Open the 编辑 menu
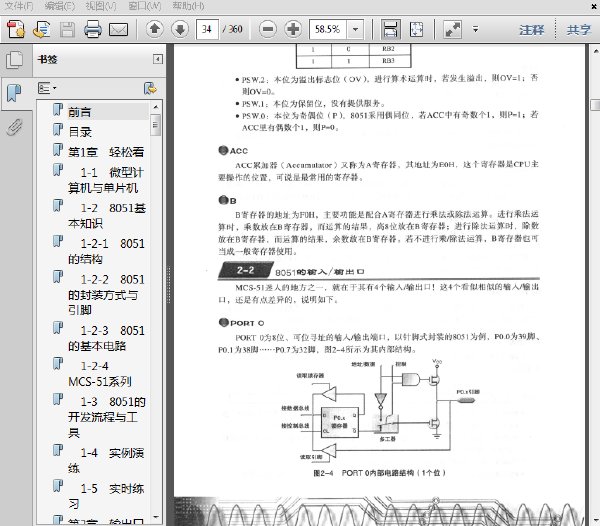This screenshot has height=526, width=600. click(60, 6)
